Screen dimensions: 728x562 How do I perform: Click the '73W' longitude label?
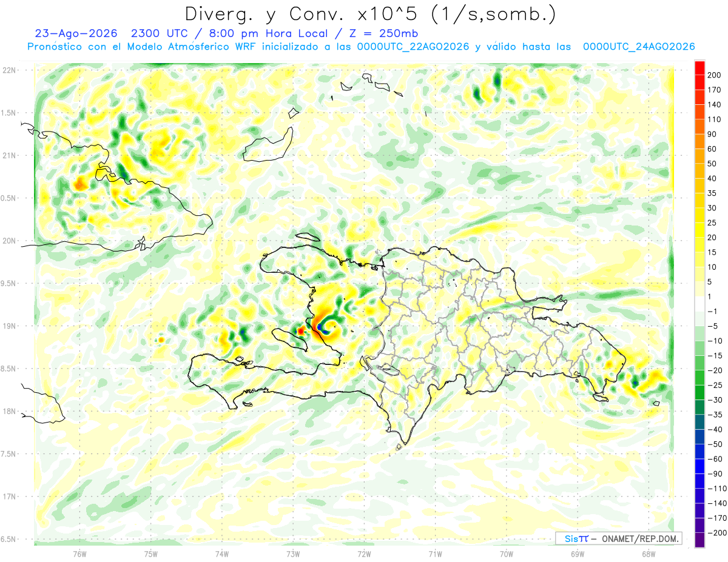(x=293, y=554)
